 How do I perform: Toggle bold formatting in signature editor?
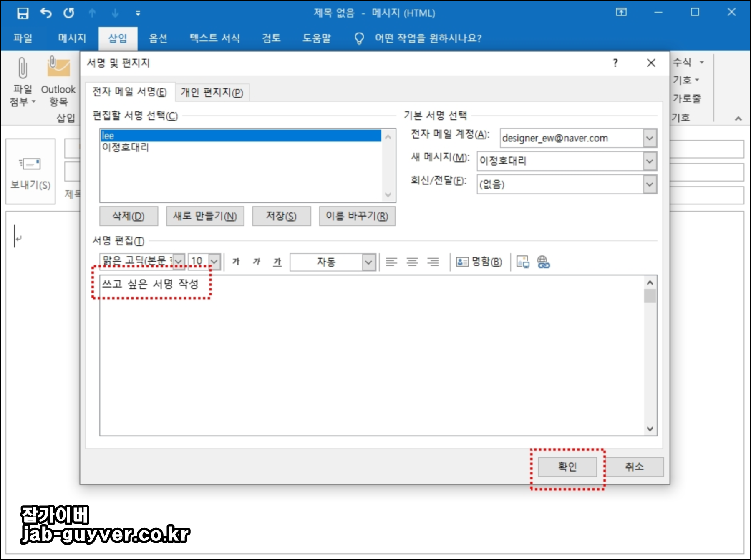click(237, 262)
